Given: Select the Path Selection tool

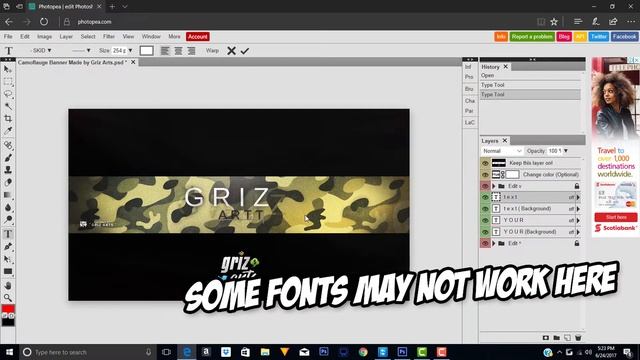Looking at the screenshot, I should click(8, 259).
